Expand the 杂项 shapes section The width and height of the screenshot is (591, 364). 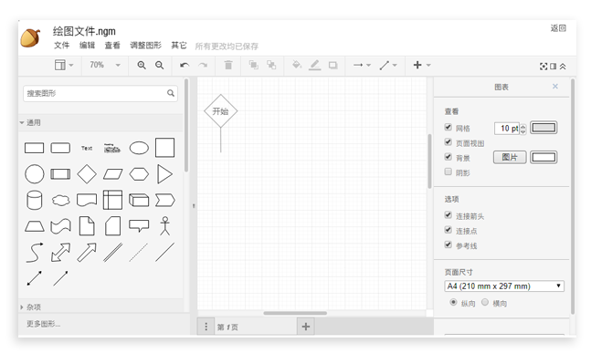point(101,307)
